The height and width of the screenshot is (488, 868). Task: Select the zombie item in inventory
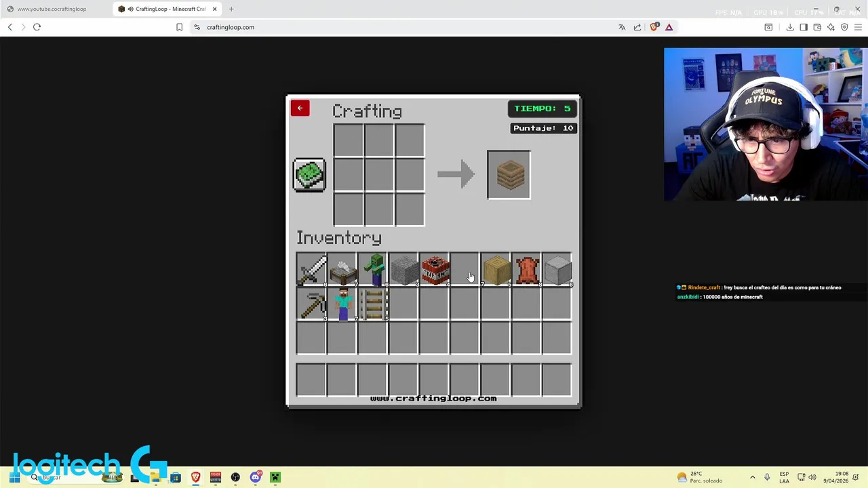373,269
